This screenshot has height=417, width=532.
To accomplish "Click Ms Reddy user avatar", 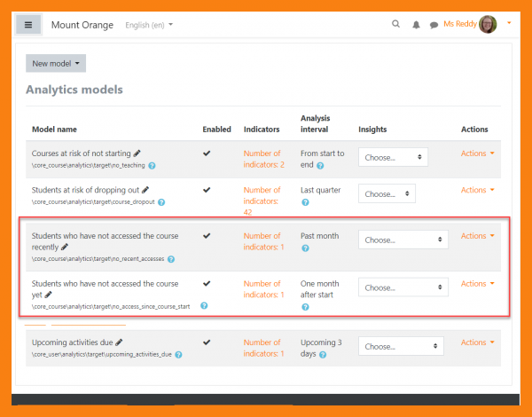I will tap(488, 25).
